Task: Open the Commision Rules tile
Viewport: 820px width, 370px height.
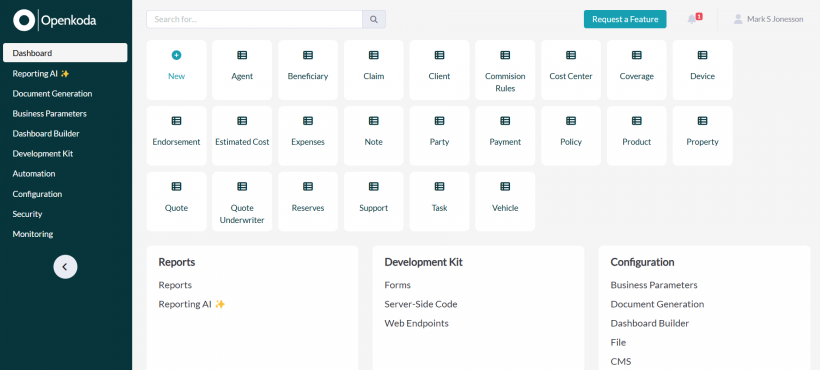Action: [x=505, y=70]
